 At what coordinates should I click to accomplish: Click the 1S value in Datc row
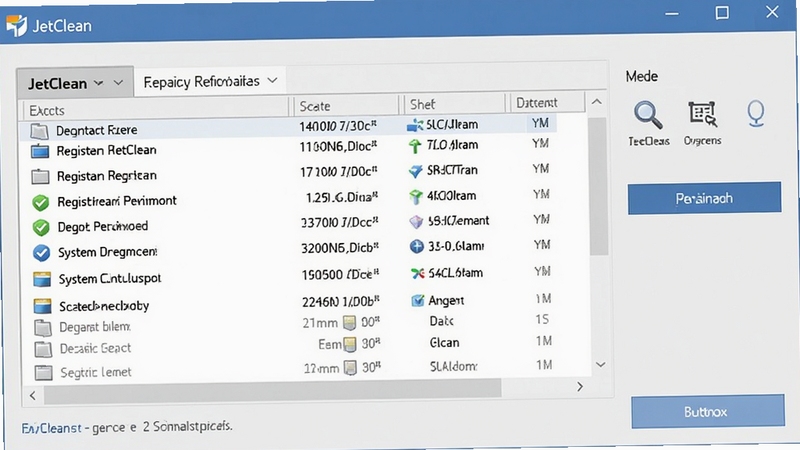click(542, 319)
